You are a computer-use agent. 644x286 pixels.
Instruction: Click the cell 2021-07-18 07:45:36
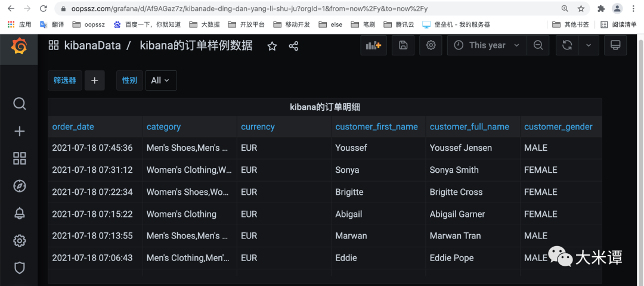pos(95,148)
